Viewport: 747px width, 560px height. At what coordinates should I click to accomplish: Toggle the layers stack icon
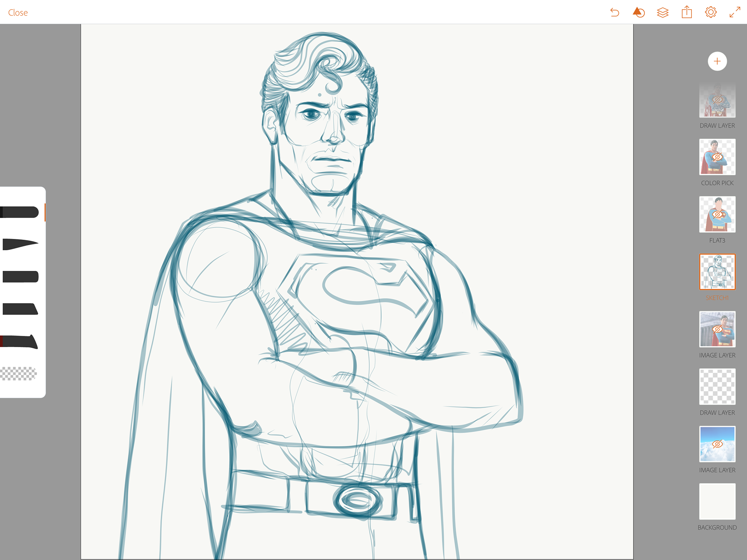[x=663, y=12]
